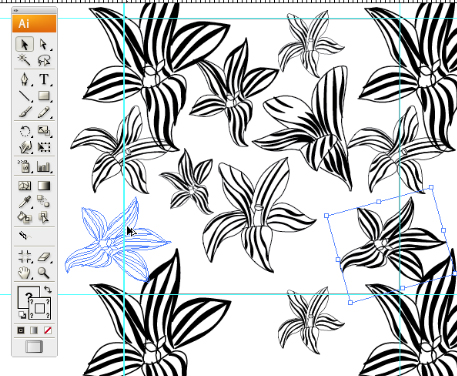Click the orange Ai logo header
457x376 pixels.
(34, 24)
